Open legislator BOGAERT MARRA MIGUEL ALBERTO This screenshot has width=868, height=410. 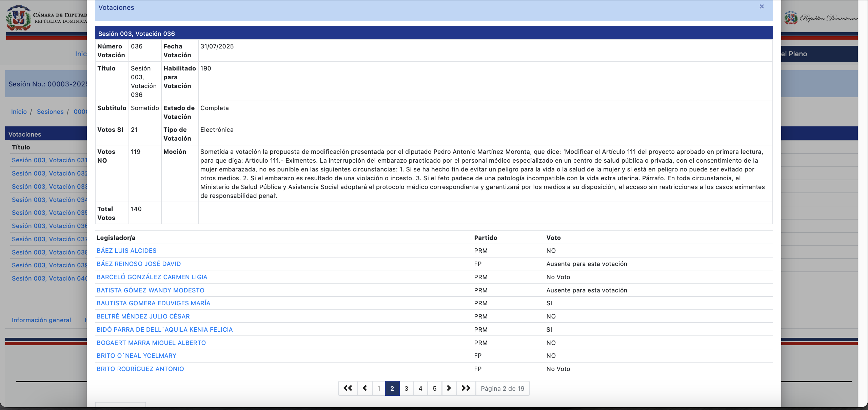tap(151, 343)
